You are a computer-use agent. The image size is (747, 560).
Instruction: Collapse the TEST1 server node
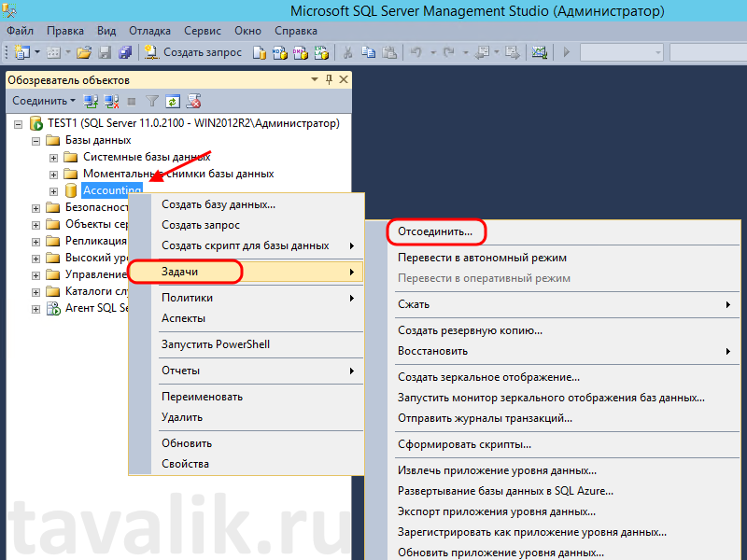click(18, 124)
